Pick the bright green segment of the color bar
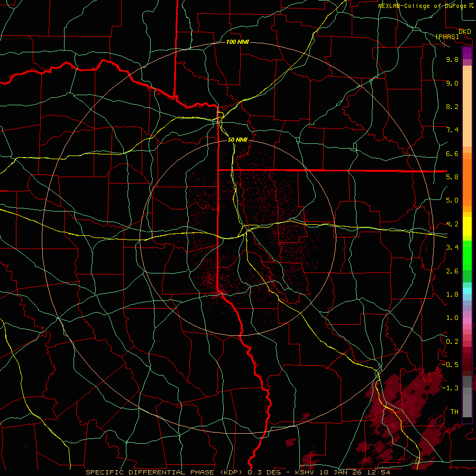Viewport: 476px width, 476px height. (467, 255)
